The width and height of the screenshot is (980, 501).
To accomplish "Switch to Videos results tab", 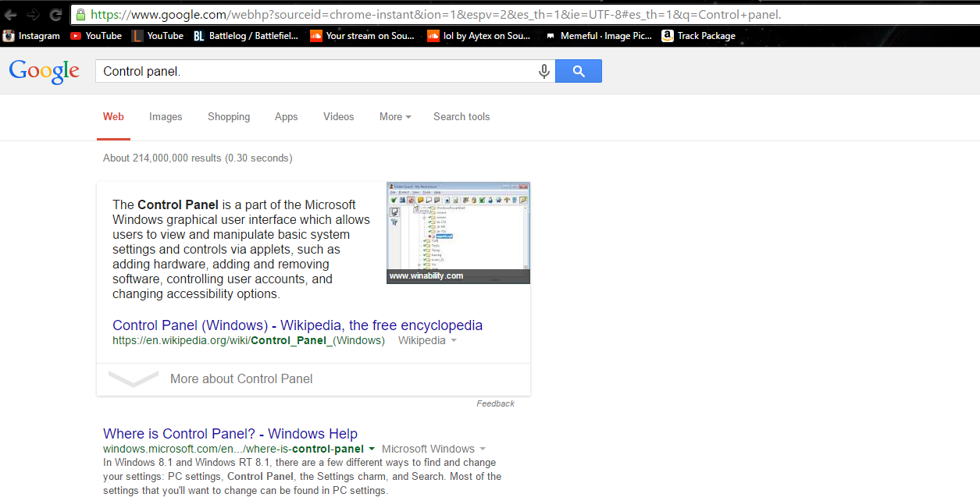I will point(339,117).
